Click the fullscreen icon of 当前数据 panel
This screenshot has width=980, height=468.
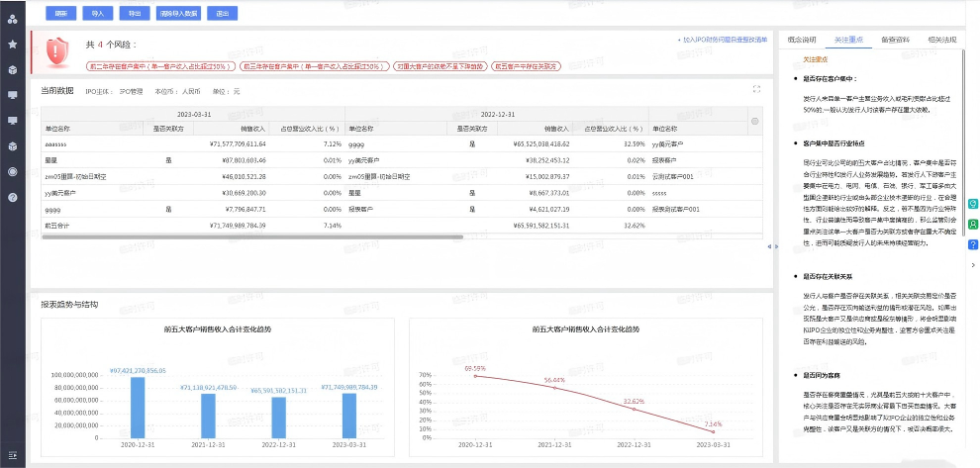coord(756,89)
